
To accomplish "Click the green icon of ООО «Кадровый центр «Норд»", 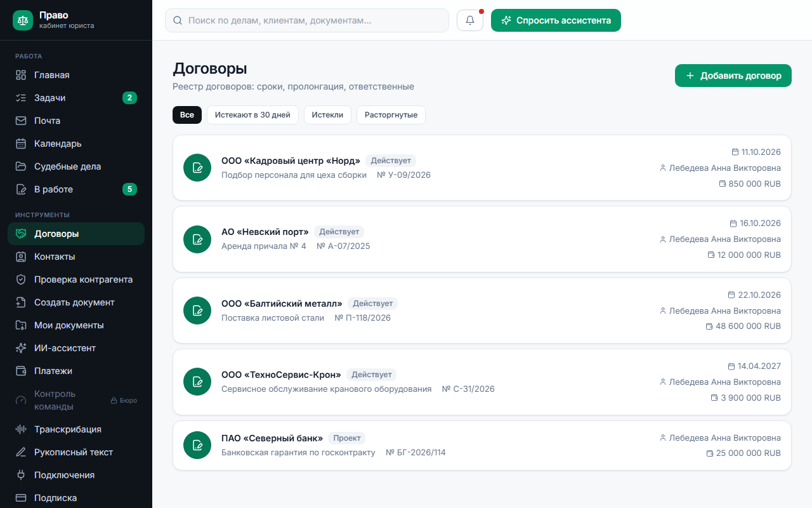I will pos(197,168).
